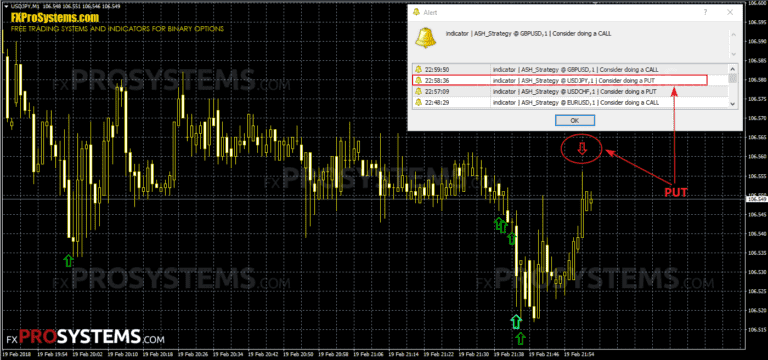This screenshot has height=360, width=768.
Task: Select the 22:57:09 USDCHF PUT alert row
Action: click(571, 92)
